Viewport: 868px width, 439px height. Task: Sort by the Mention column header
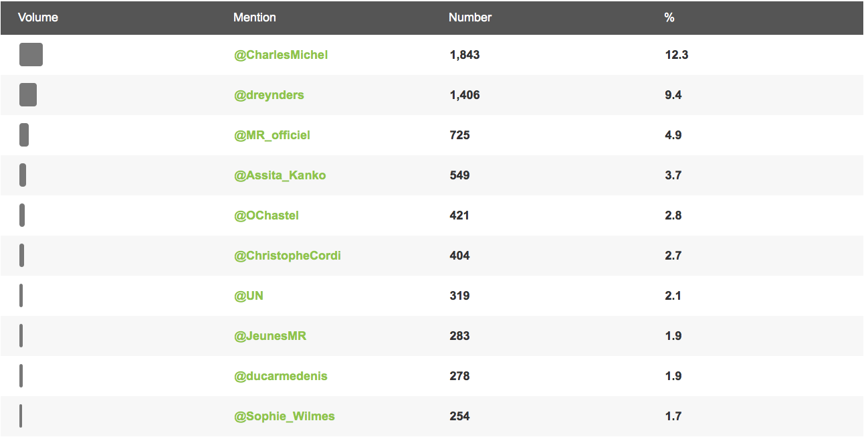pos(255,17)
